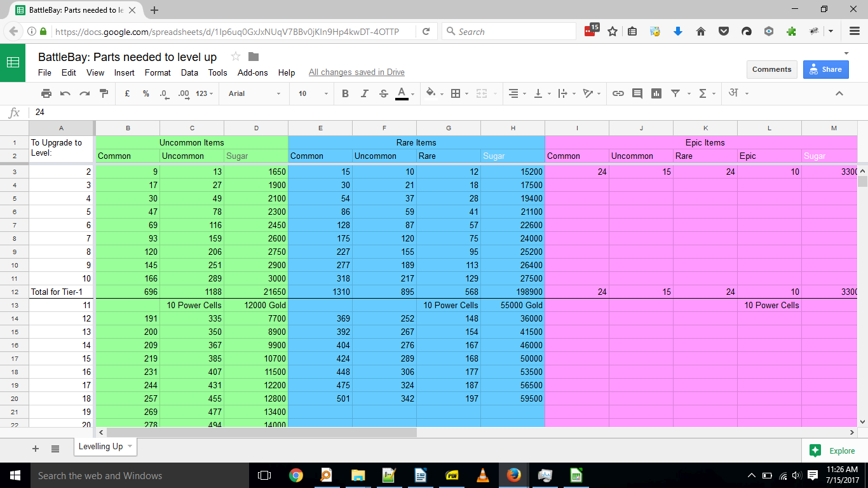Expand the 123 number format dropdown
The image size is (868, 488).
(205, 93)
